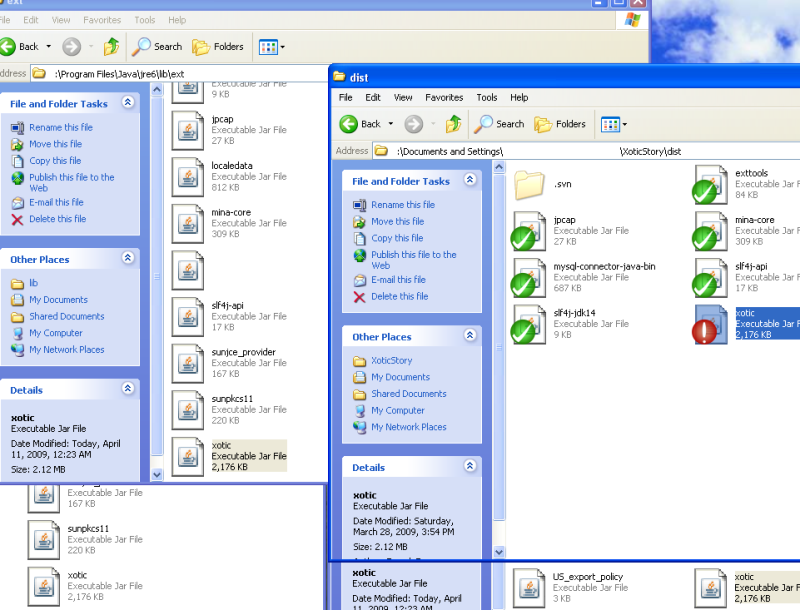
Task: Click 'Delete this file' in ext window
Action: pyautogui.click(x=57, y=219)
